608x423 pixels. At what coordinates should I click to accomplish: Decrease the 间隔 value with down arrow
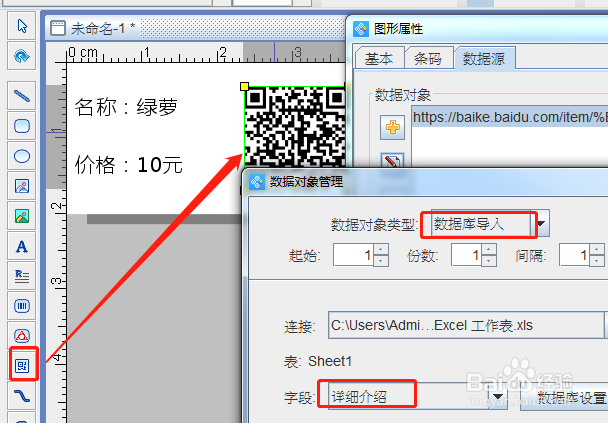(597, 261)
